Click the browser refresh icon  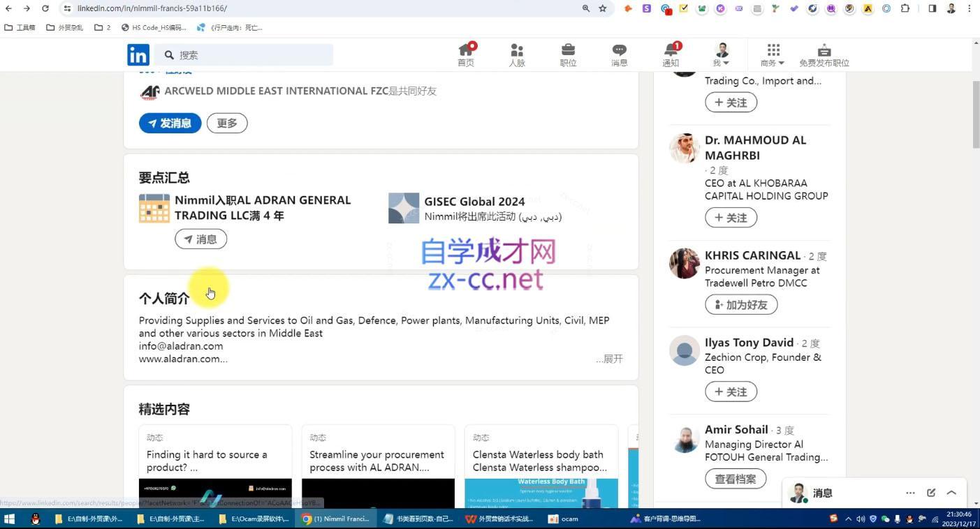coord(45,8)
